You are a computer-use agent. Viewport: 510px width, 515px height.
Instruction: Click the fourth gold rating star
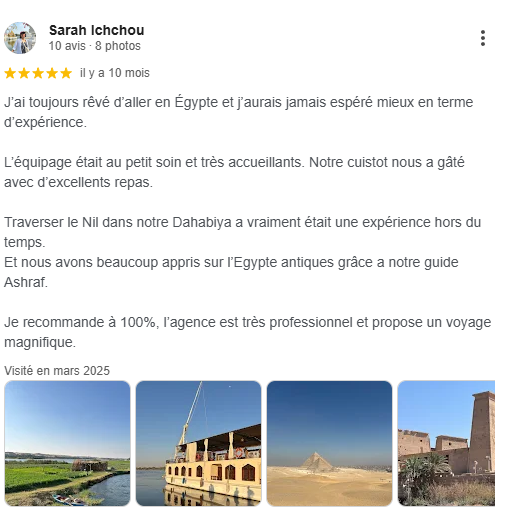coord(52,73)
